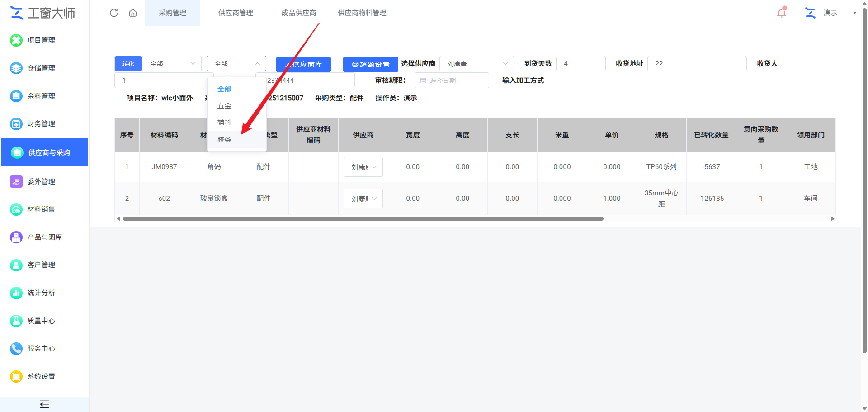Viewport: 868px width, 412px height.
Task: Expand 选择供应商 刘康康 dropdown
Action: point(476,64)
